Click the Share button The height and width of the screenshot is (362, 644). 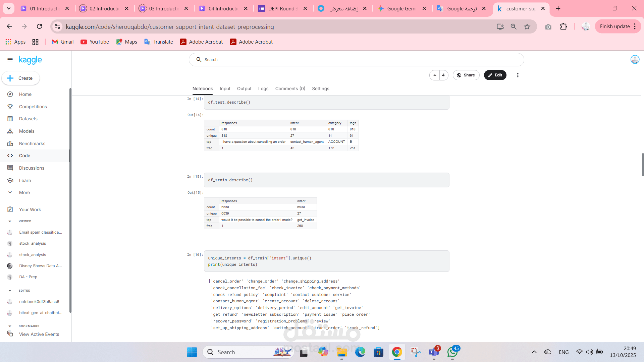coord(466,75)
